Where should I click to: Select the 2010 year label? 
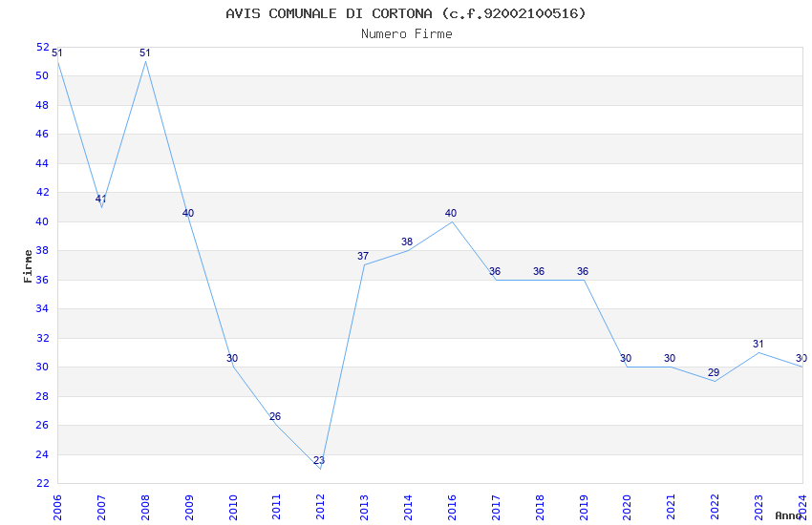coord(233,507)
